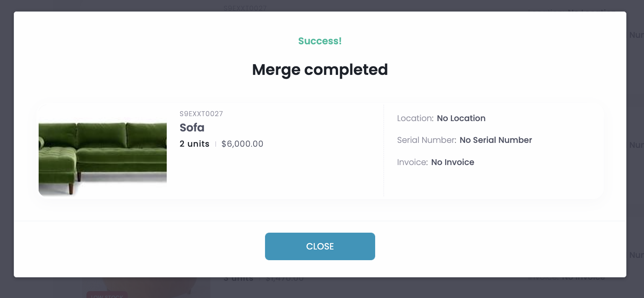
Task: Click the No Location value
Action: (461, 118)
